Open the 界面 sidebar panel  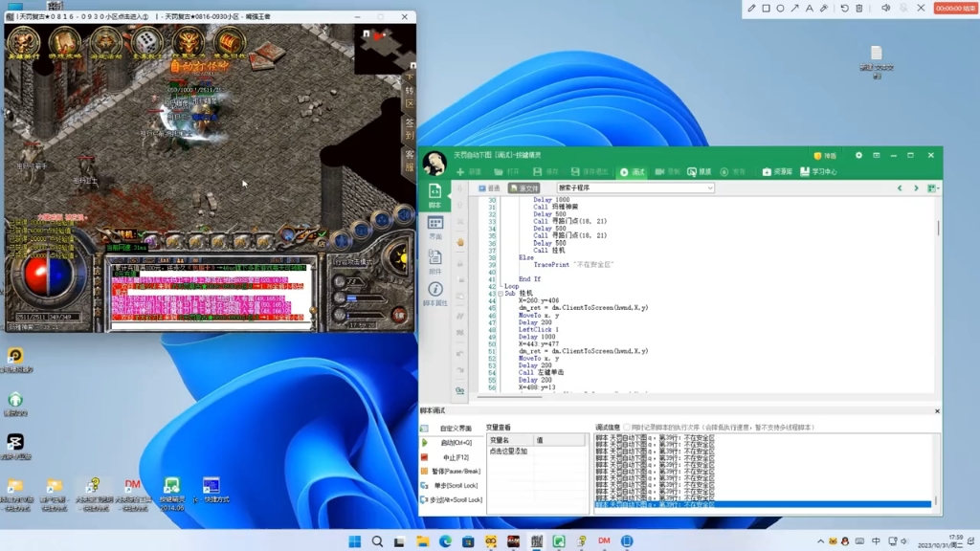coord(434,227)
